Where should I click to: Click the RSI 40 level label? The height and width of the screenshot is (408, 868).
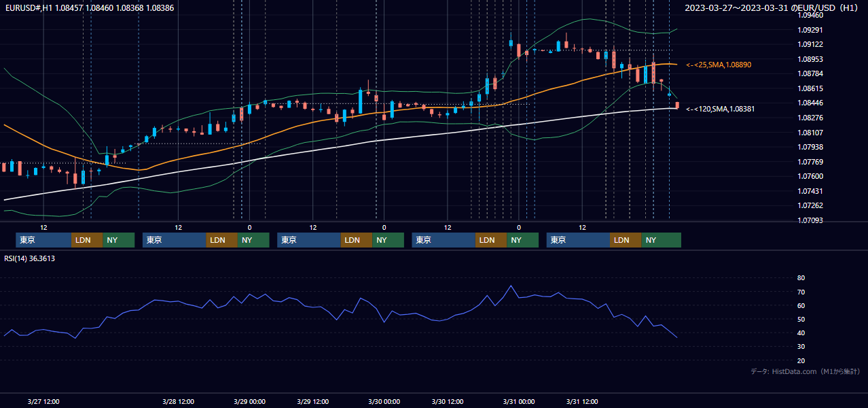point(801,333)
